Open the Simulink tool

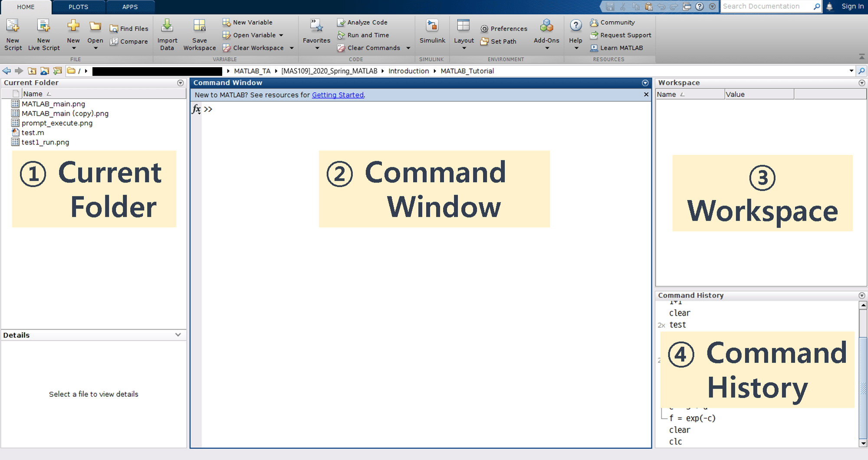[432, 33]
